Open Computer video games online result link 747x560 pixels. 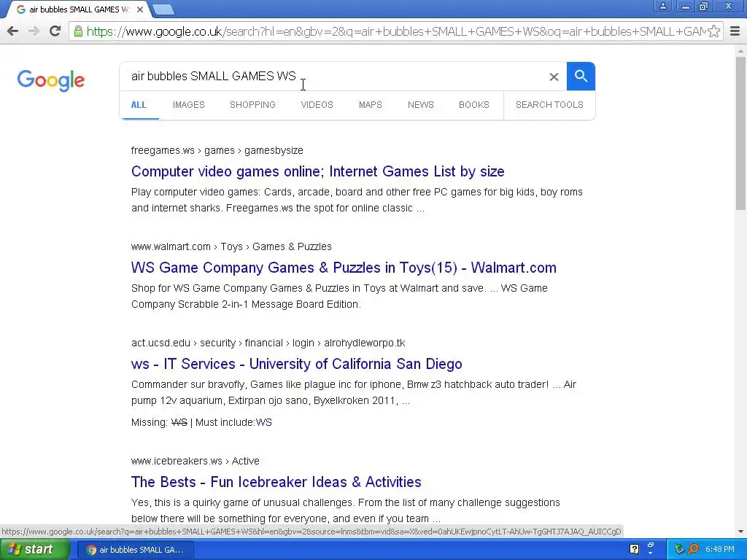click(x=318, y=171)
